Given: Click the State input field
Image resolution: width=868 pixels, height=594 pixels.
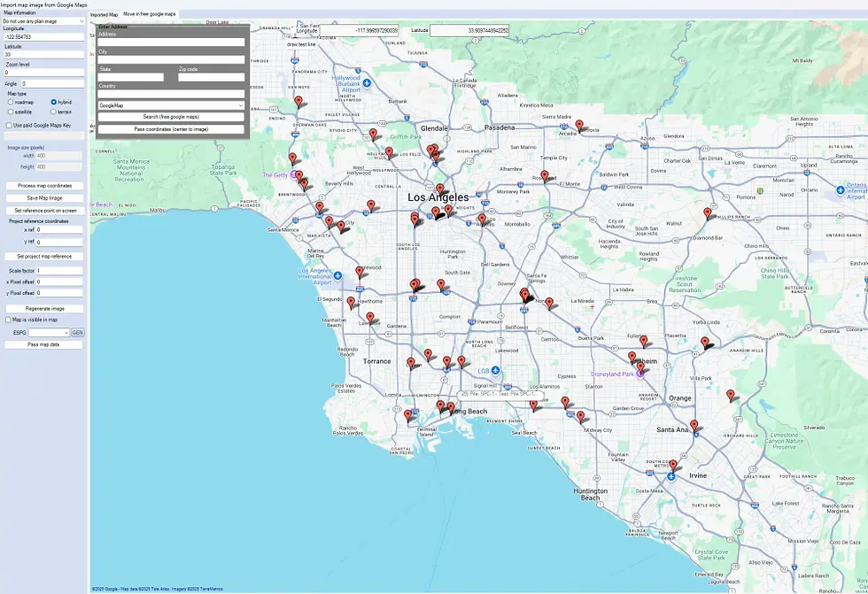Looking at the screenshot, I should coord(131,77).
